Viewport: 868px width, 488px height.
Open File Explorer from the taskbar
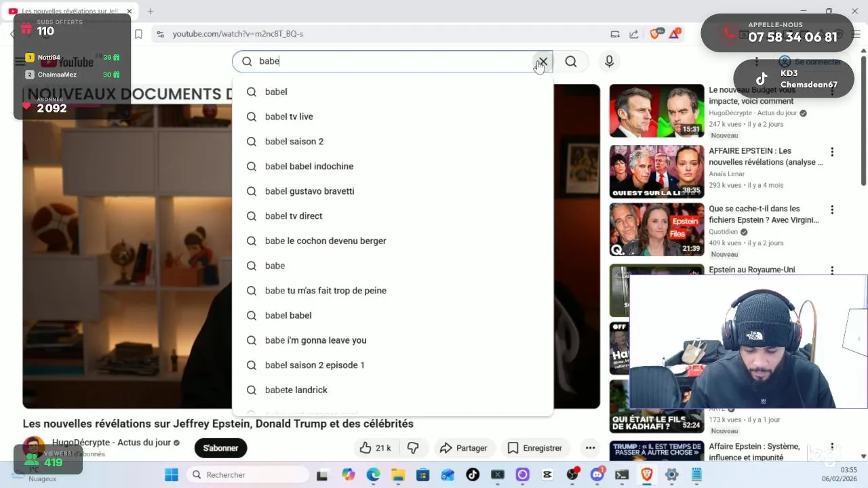[x=398, y=475]
